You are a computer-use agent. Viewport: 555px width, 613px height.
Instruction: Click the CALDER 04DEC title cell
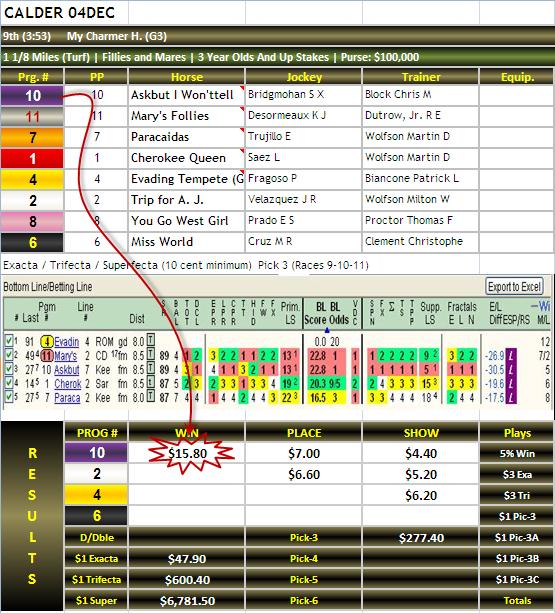click(x=64, y=13)
